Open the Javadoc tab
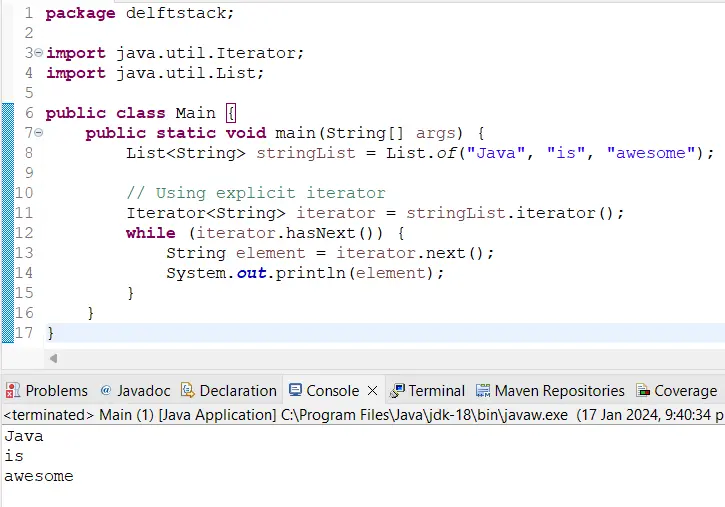 point(143,391)
